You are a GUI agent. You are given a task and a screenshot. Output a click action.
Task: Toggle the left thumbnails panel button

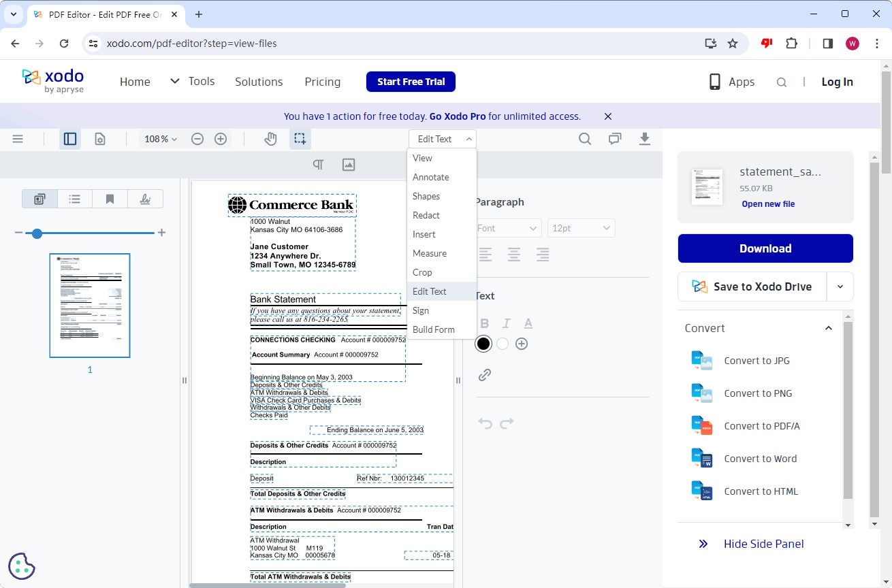click(x=69, y=139)
